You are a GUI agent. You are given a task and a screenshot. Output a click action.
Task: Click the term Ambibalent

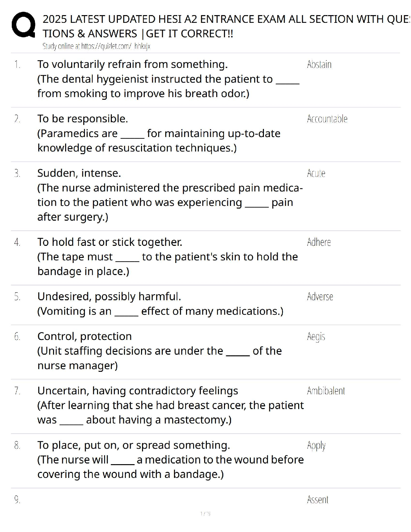tap(326, 391)
